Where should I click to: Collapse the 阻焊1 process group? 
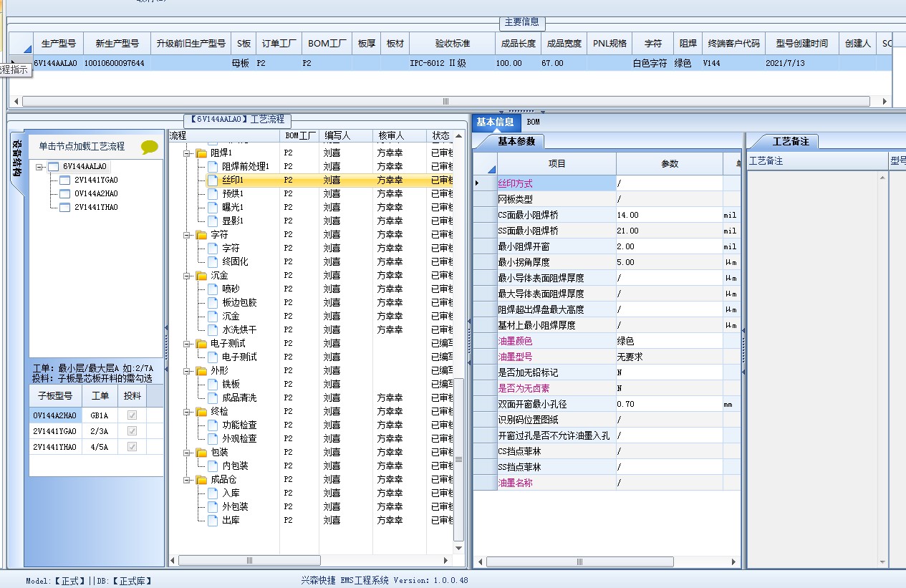tap(188, 153)
